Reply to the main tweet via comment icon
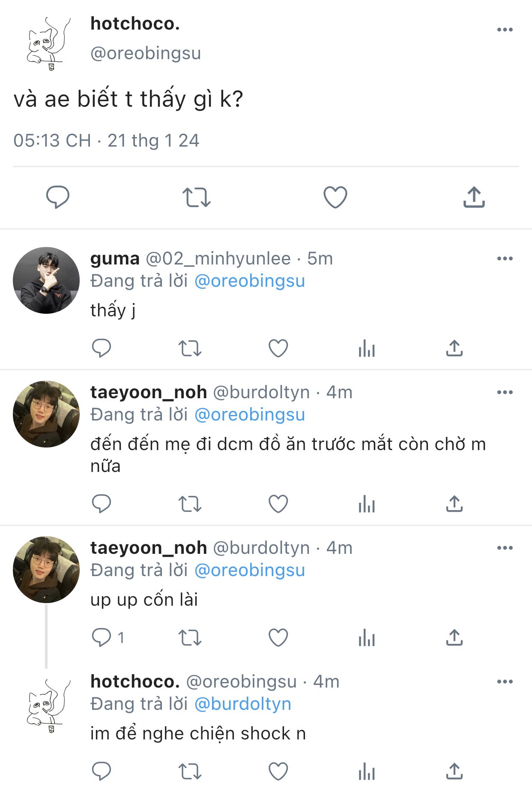532x790 pixels. tap(58, 197)
